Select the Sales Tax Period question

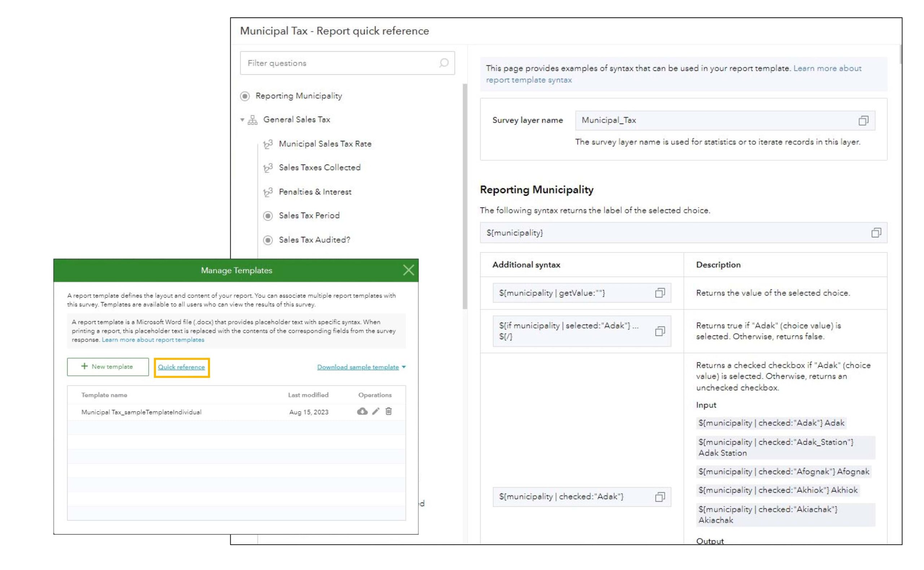click(x=309, y=216)
